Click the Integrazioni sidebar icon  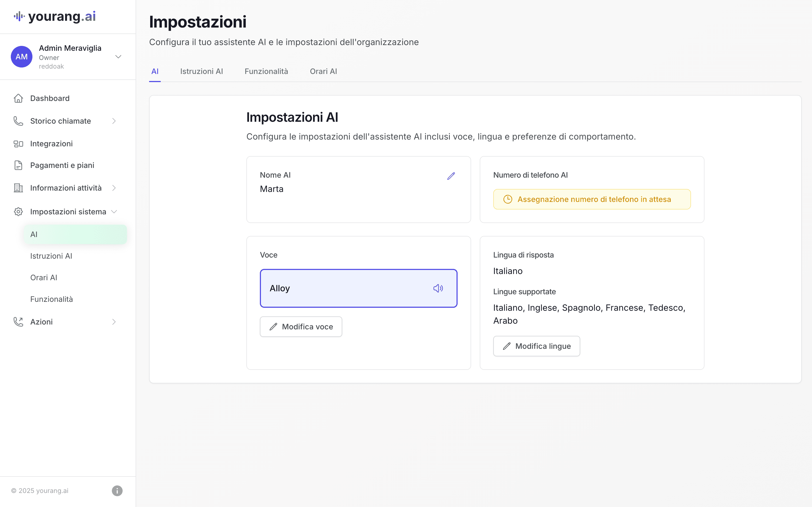click(x=18, y=144)
